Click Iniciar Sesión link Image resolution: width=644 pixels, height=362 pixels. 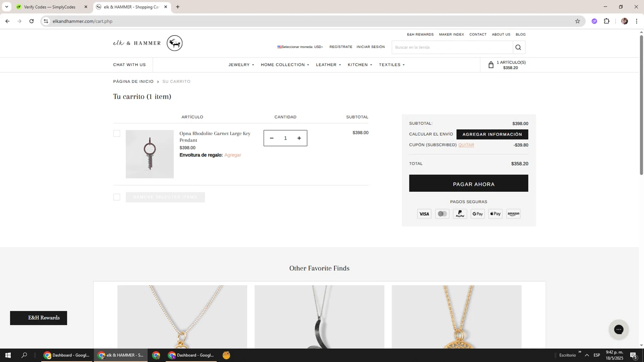(x=371, y=47)
